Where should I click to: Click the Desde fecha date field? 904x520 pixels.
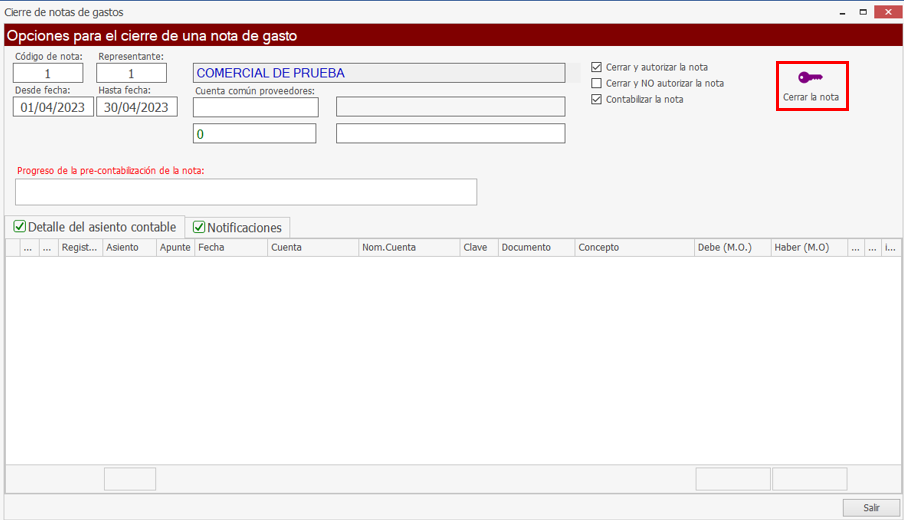click(x=53, y=107)
